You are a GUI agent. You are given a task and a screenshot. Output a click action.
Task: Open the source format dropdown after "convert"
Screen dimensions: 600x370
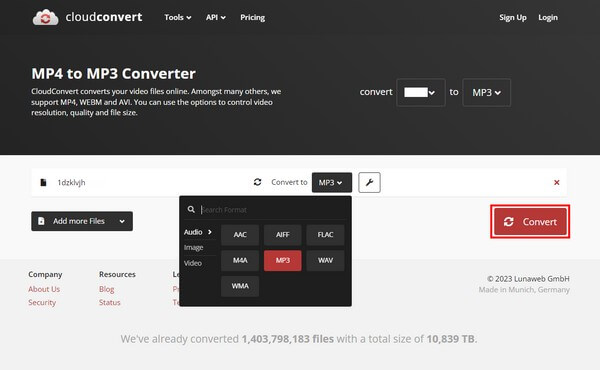coord(421,93)
